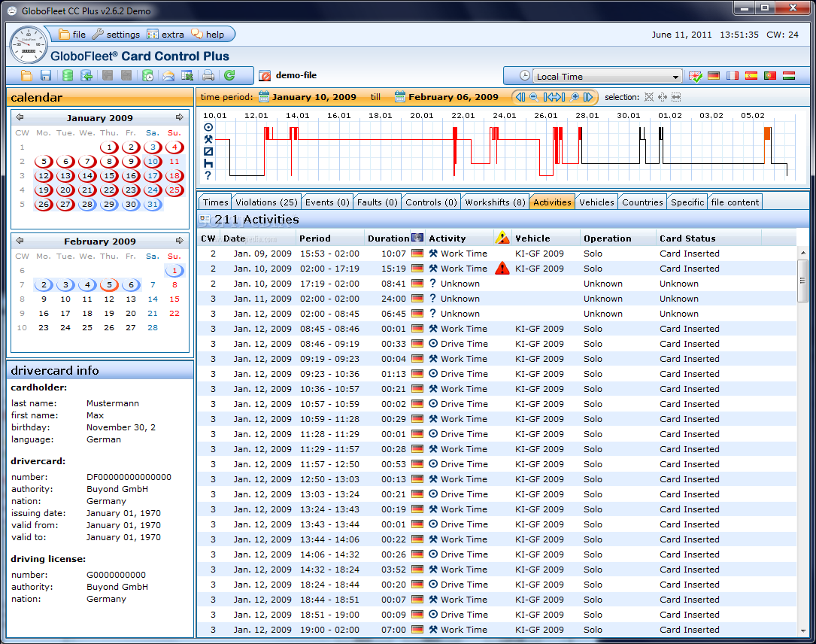Screen dimensions: 816x644
Task: Save using the floppy disk toolbar icon
Action: click(x=46, y=76)
